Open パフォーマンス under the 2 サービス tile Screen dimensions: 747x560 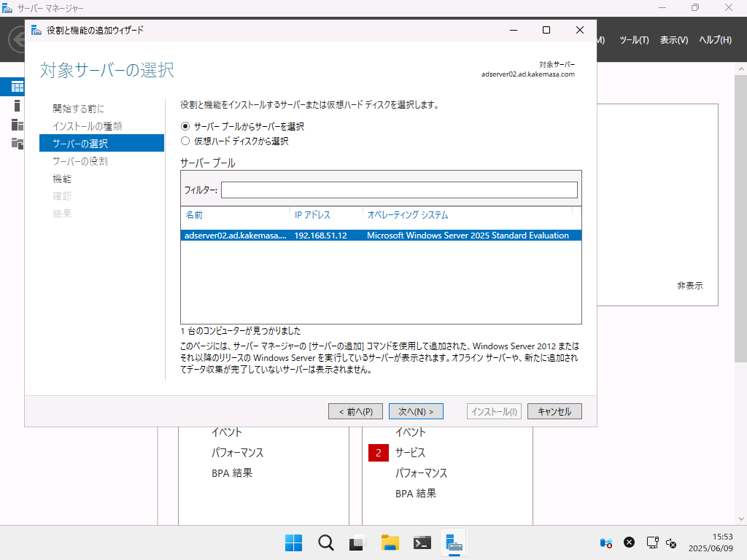click(x=421, y=473)
